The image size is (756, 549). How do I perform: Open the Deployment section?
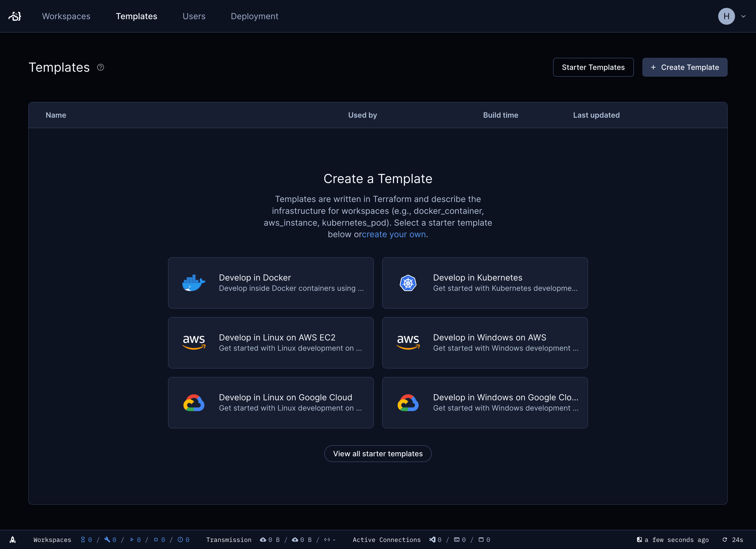254,16
